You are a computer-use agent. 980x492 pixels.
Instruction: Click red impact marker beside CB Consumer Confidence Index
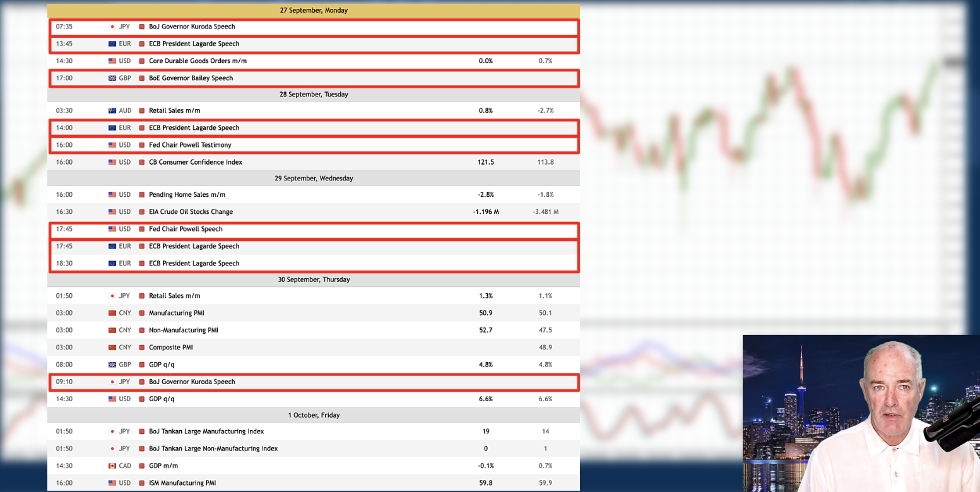[x=142, y=162]
